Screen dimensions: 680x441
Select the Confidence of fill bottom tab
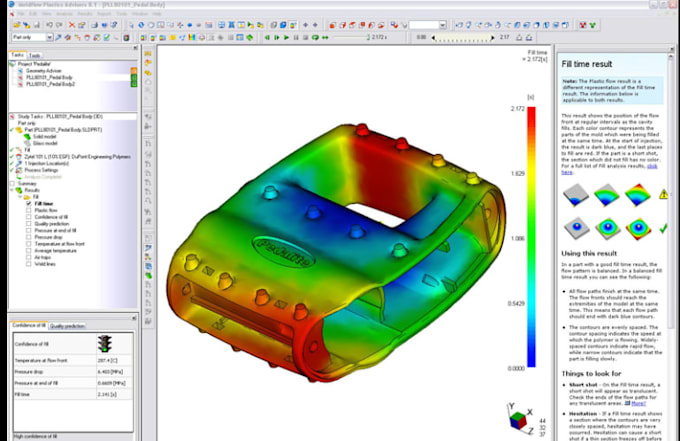tap(29, 325)
